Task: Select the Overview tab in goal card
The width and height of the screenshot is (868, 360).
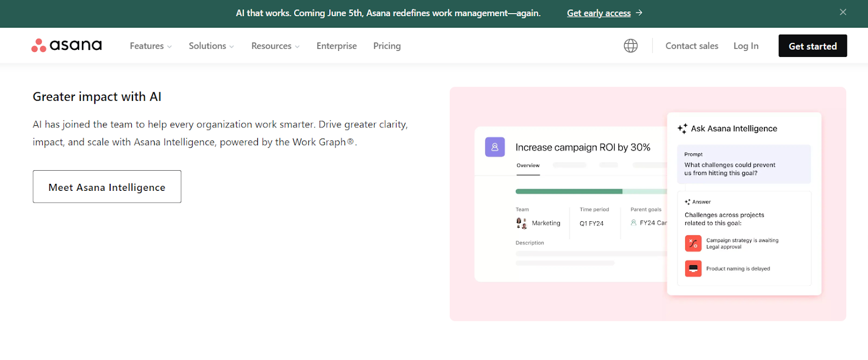Action: [x=528, y=166]
